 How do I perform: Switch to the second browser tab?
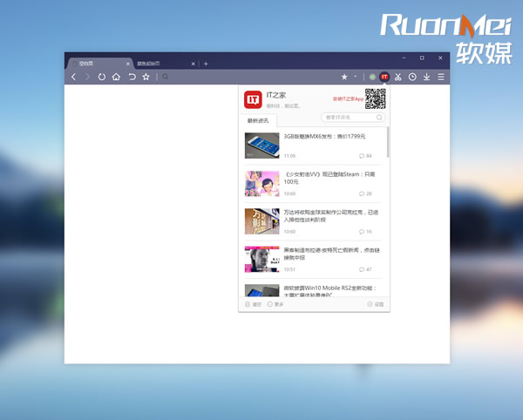[161, 64]
